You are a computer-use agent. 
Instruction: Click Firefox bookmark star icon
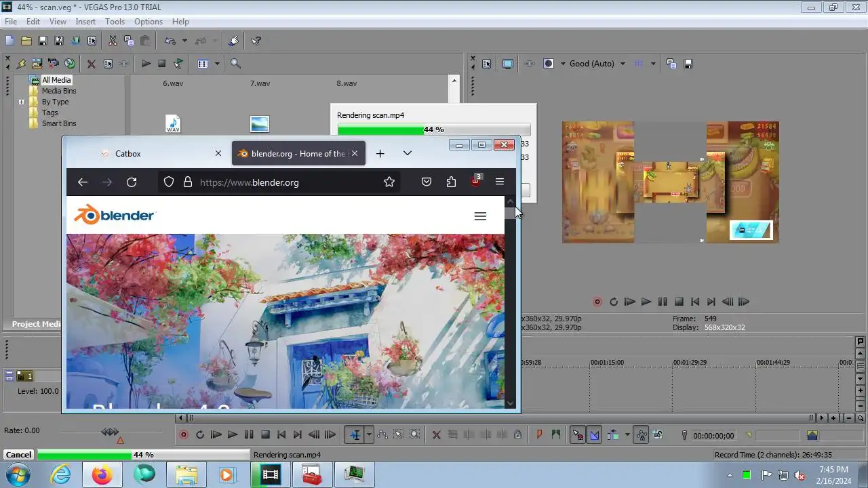coord(389,182)
